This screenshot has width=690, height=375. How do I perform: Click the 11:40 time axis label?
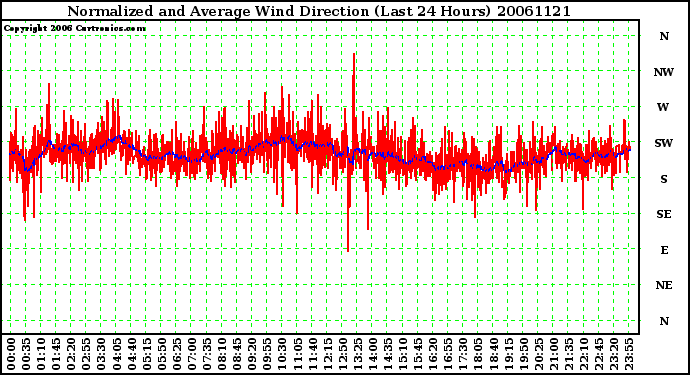point(312,354)
